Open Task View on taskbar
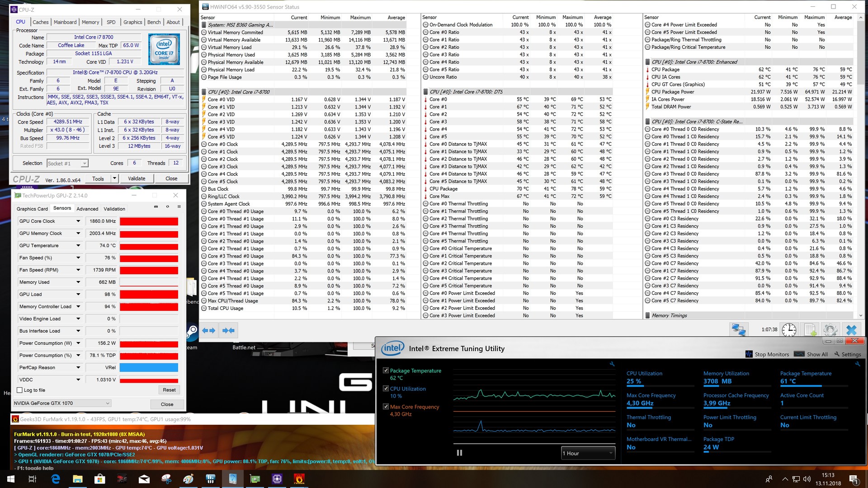The width and height of the screenshot is (868, 488). pos(33,479)
